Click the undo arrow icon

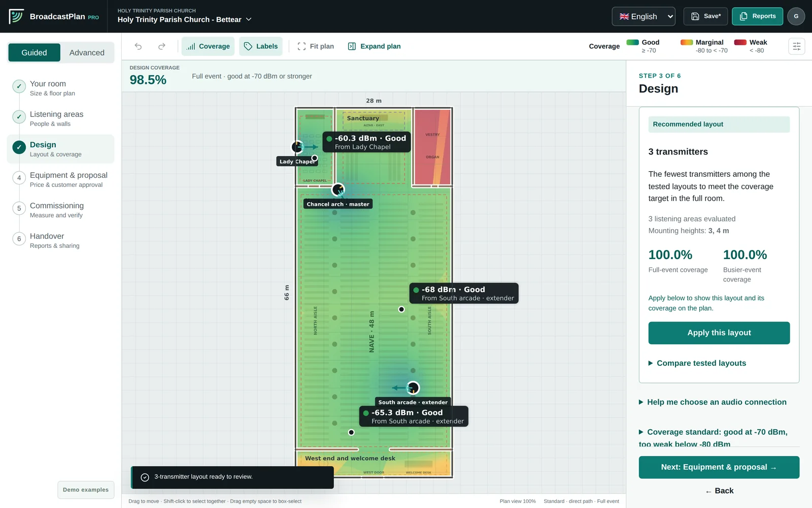click(138, 46)
